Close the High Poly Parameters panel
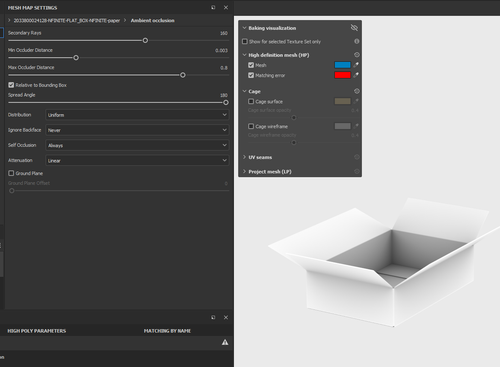This screenshot has width=500, height=367. pos(226,317)
